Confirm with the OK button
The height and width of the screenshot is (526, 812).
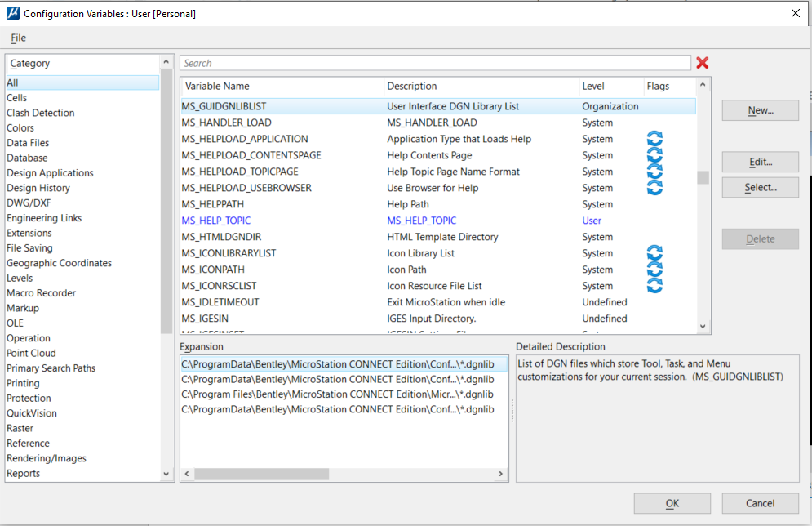click(x=672, y=503)
